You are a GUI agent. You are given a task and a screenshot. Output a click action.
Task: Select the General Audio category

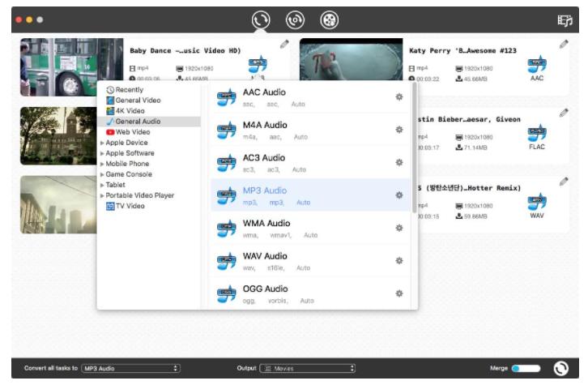149,122
